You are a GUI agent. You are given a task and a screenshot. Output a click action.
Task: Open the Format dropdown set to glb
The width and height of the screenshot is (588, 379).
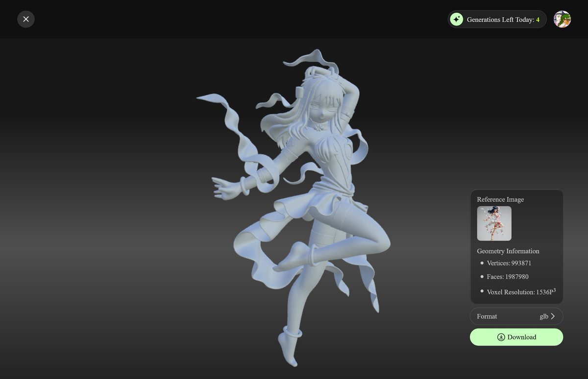tap(516, 316)
